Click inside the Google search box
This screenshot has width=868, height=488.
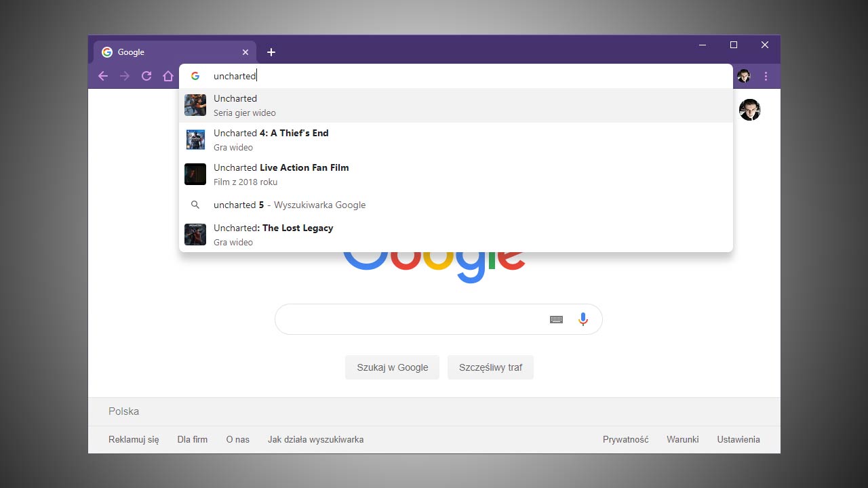tap(438, 319)
